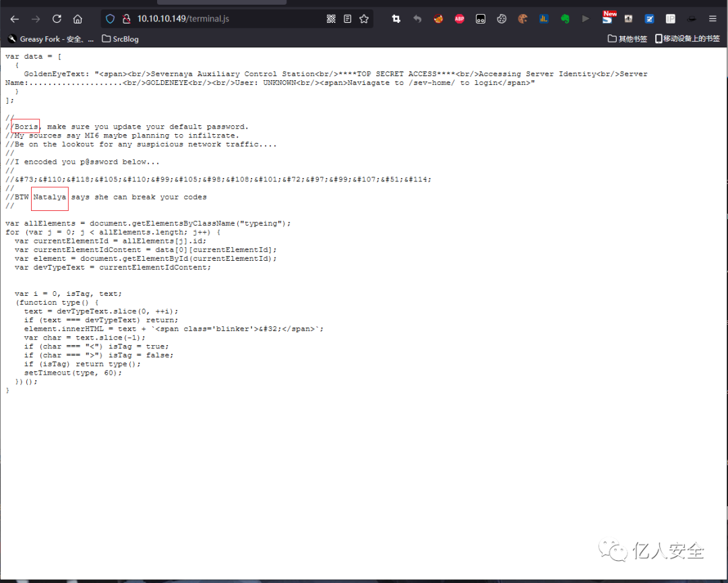The image size is (728, 583).
Task: Click the HTML-encoded password string
Action: point(223,180)
